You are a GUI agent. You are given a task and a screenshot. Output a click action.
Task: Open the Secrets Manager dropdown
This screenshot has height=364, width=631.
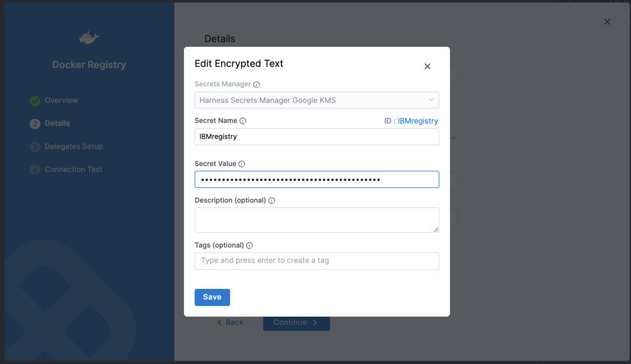[316, 100]
